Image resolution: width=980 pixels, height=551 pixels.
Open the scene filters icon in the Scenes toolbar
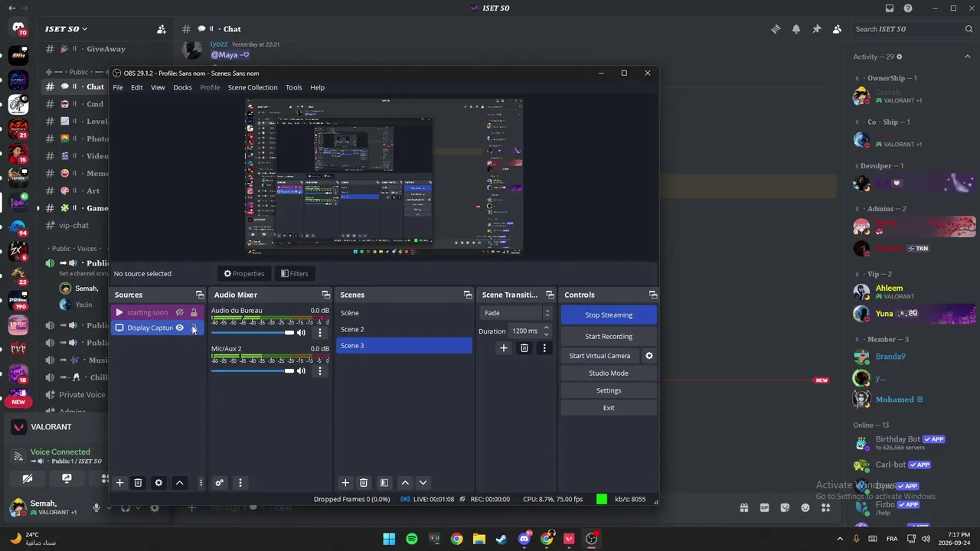pos(384,483)
